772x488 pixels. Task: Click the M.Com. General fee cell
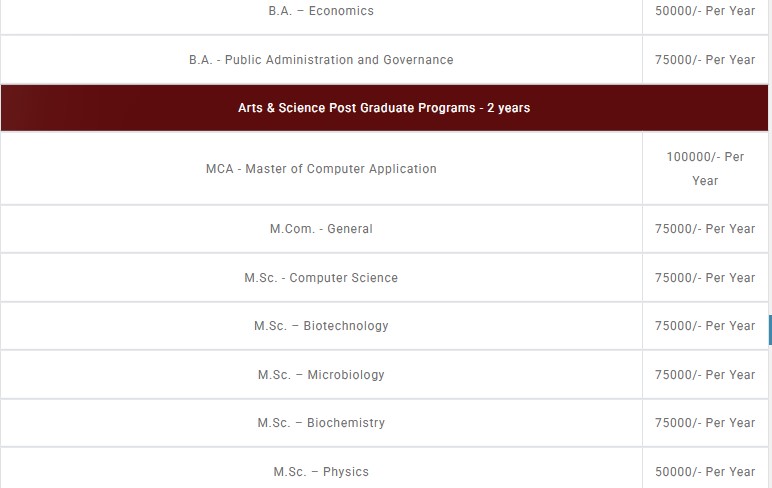pos(705,229)
